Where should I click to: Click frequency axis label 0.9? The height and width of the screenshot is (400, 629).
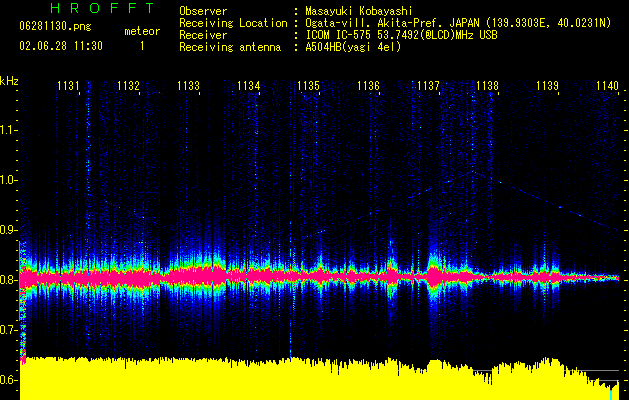pyautogui.click(x=8, y=230)
